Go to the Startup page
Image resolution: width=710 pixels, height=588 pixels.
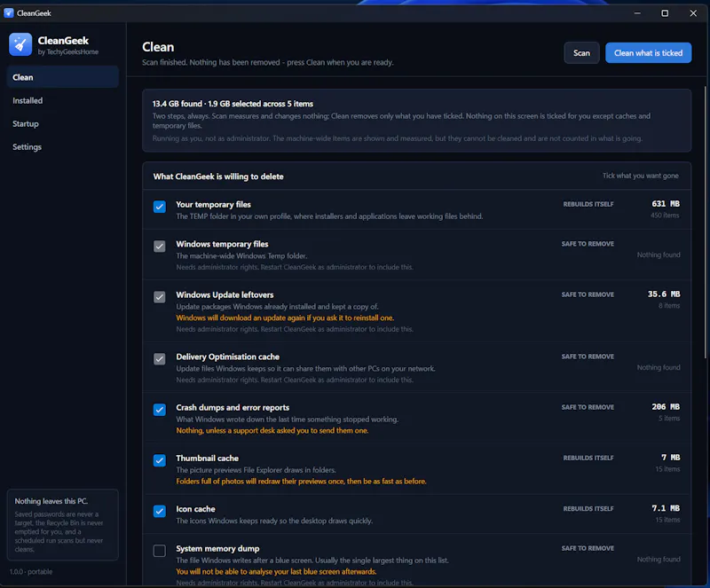click(x=63, y=123)
